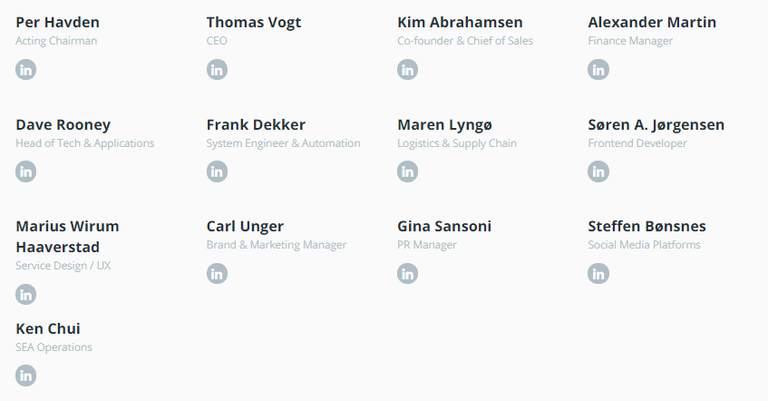The width and height of the screenshot is (768, 401).
Task: Click the Acting Chairman title text
Action: coord(56,41)
